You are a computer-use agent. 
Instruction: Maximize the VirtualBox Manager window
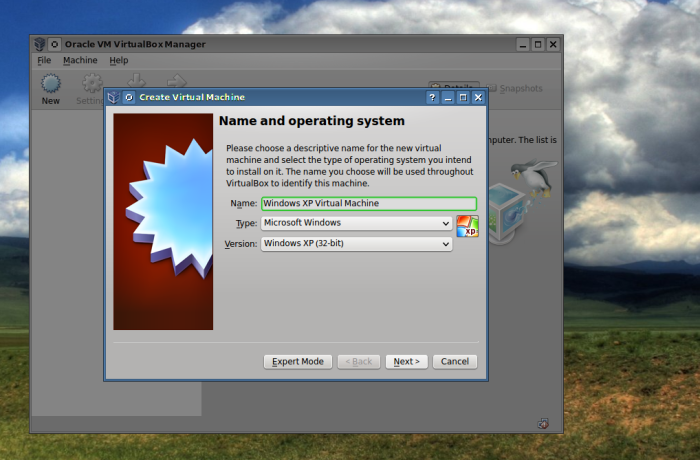pos(538,44)
